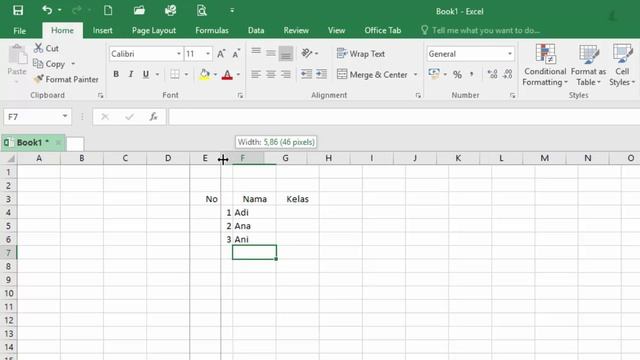Open the text orientation options

tap(310, 53)
